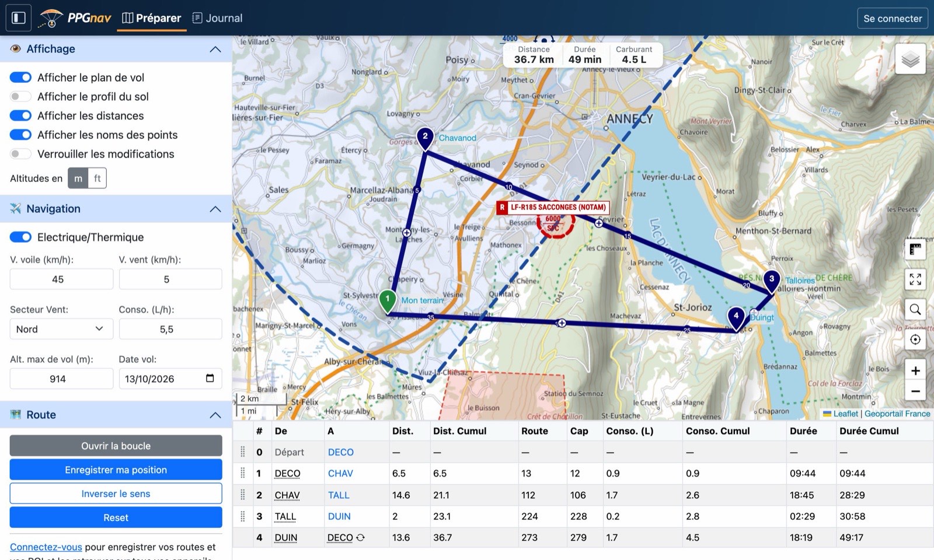The image size is (934, 560).
Task: Edit Conso. field 5,5
Action: 170,329
